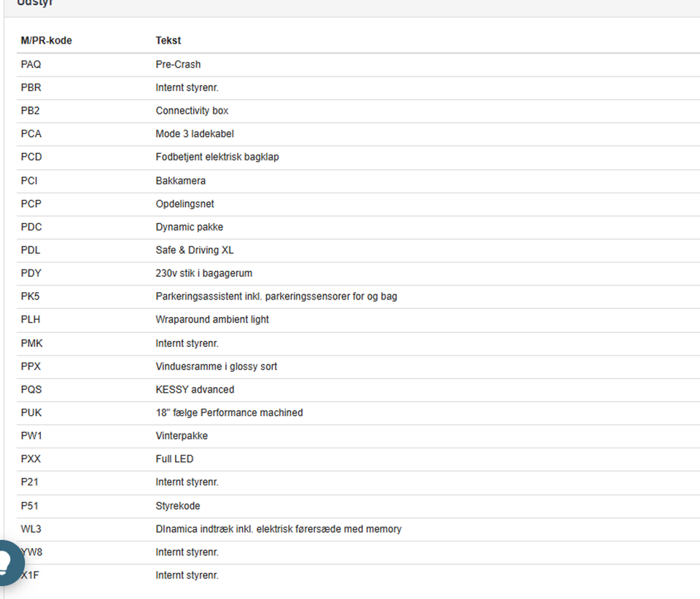Select the Pre-Crash row text
This screenshot has width=700, height=599.
(x=178, y=64)
